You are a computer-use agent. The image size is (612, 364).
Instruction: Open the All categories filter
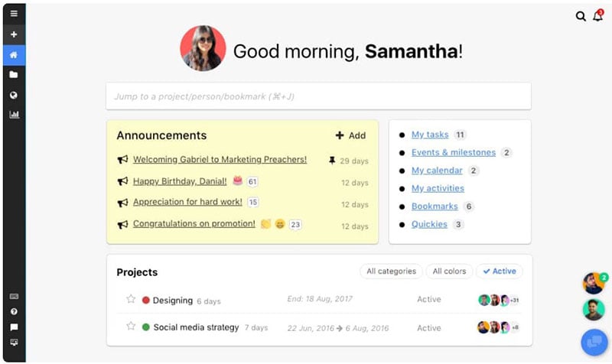(x=391, y=271)
